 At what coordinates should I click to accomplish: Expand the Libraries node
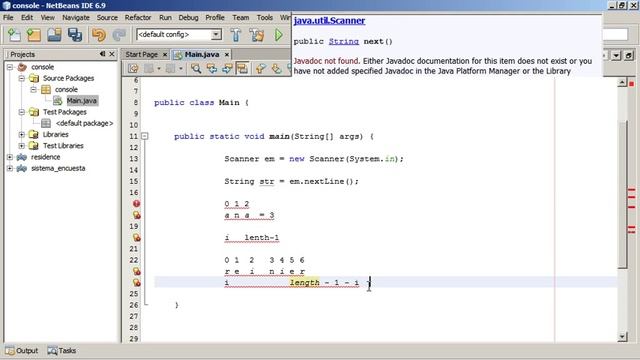(22, 134)
